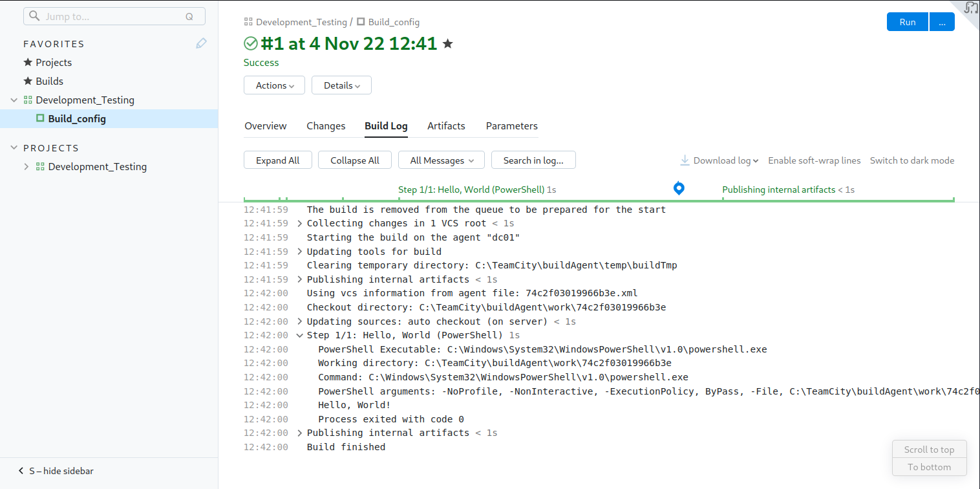Click the success checkmark next to build #1
Screen dimensions: 980x489
point(250,44)
